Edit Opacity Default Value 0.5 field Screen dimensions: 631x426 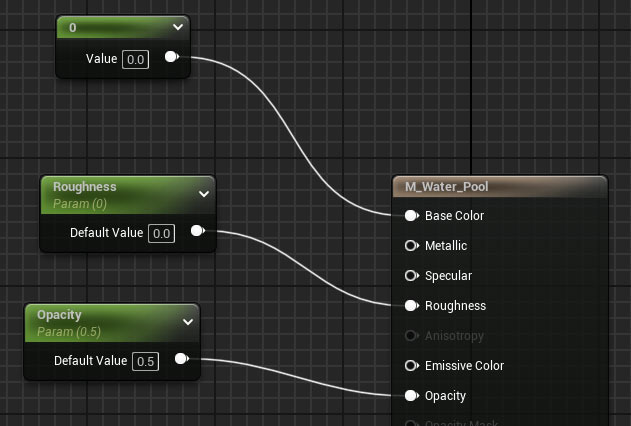point(145,361)
